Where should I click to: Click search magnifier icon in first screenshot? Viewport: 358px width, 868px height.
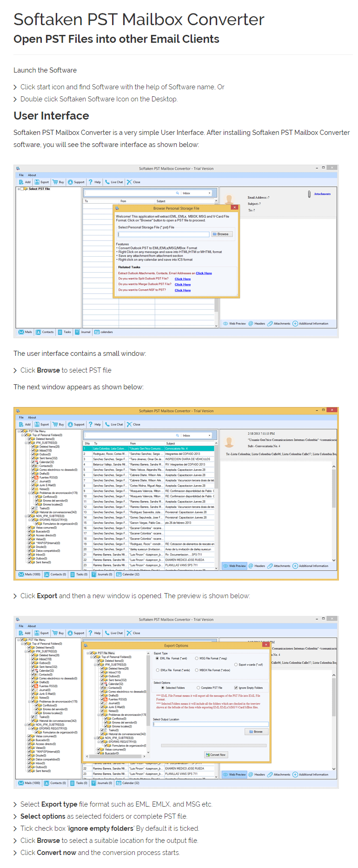pos(177,193)
